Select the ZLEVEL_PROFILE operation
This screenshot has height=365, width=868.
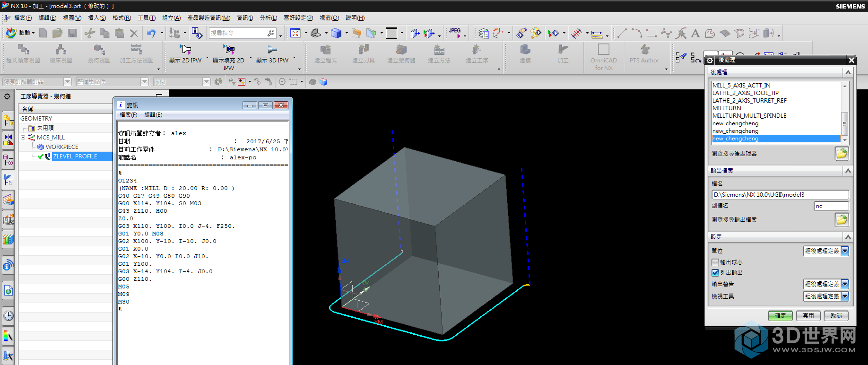pyautogui.click(x=75, y=156)
